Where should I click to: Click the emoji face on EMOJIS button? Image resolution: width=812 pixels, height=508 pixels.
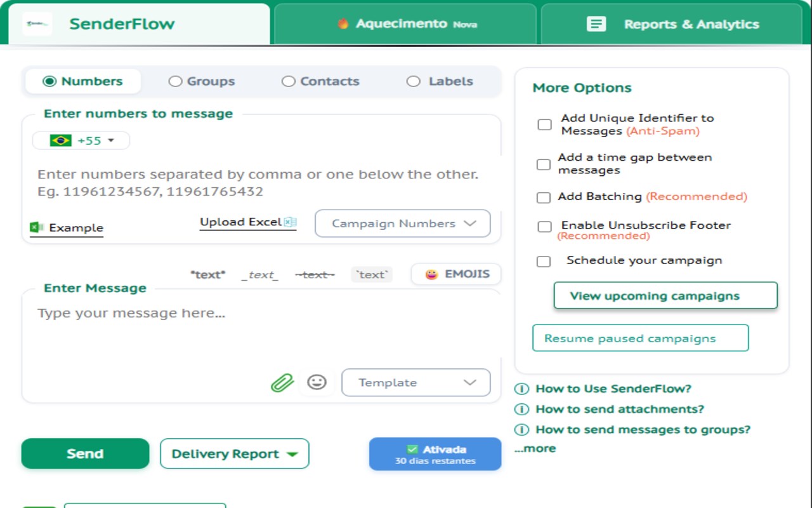point(431,274)
